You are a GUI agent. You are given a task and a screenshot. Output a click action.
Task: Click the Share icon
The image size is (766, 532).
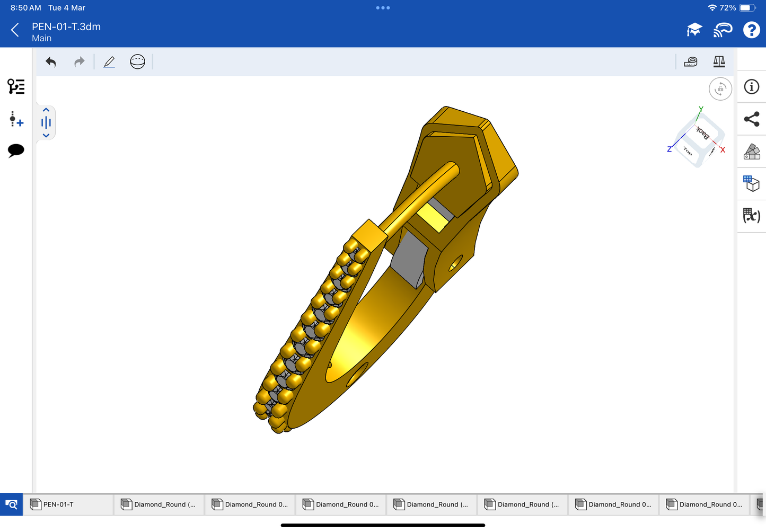pyautogui.click(x=751, y=119)
